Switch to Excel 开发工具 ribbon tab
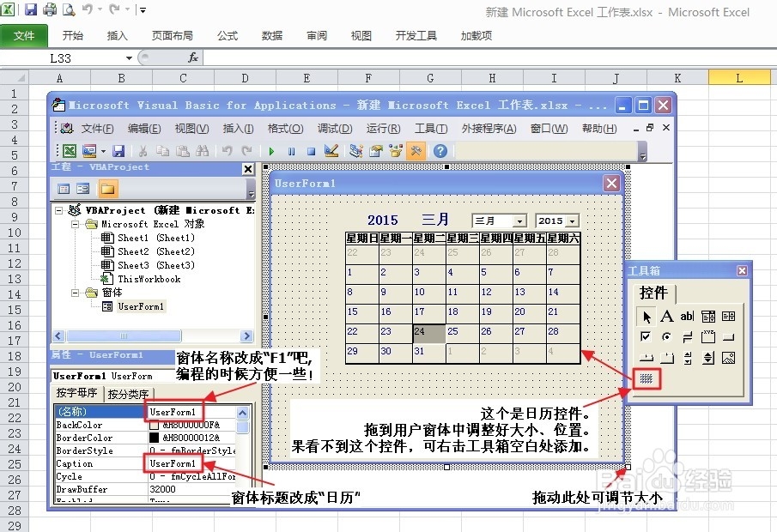This screenshot has width=777, height=532. pos(416,36)
